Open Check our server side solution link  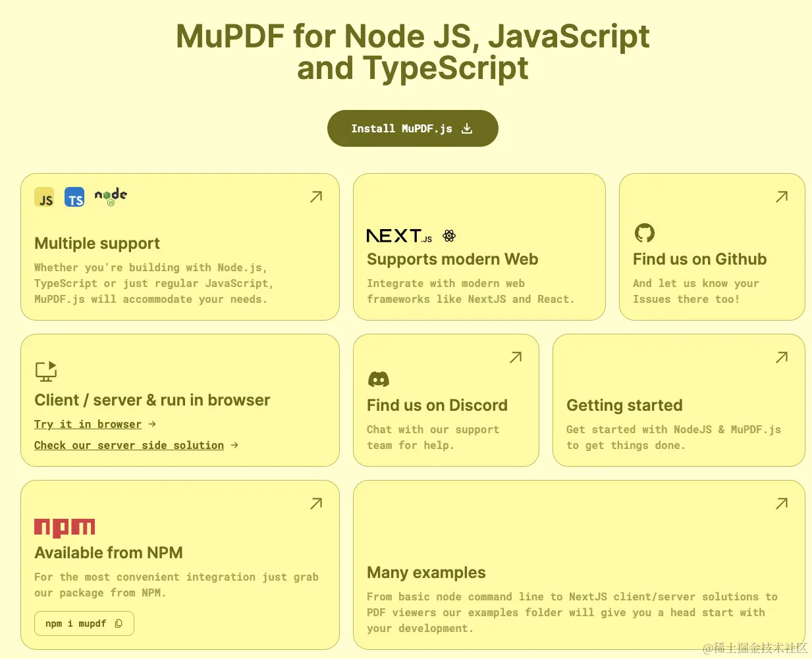point(129,446)
